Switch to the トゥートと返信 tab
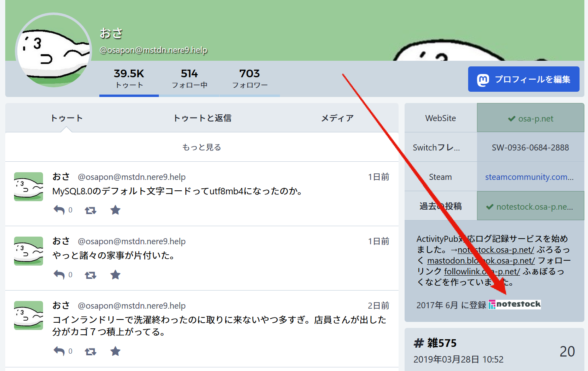This screenshot has height=371, width=588. point(201,118)
